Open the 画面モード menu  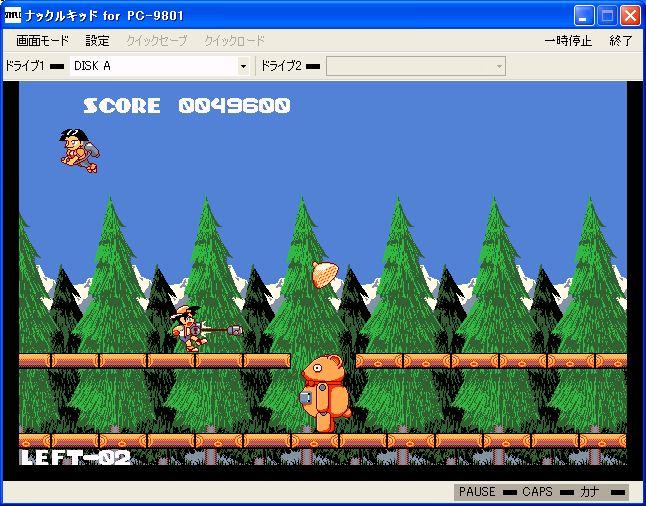[42, 41]
